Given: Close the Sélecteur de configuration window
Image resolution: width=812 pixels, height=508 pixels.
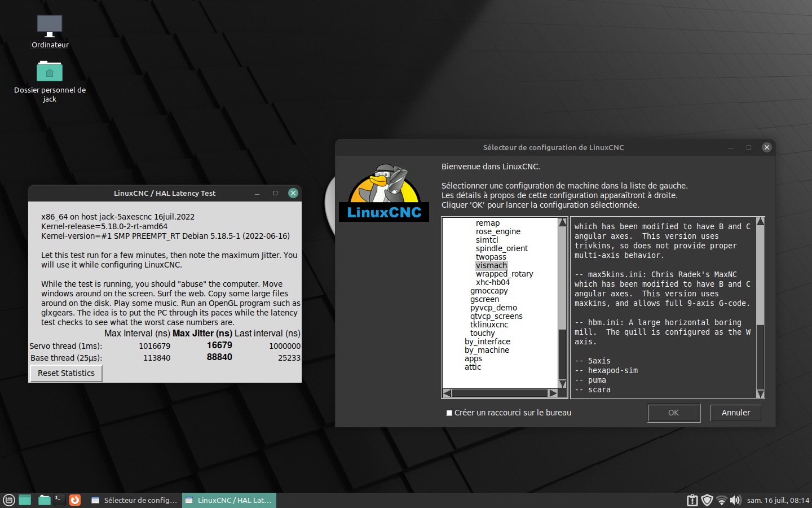Looking at the screenshot, I should pos(767,147).
